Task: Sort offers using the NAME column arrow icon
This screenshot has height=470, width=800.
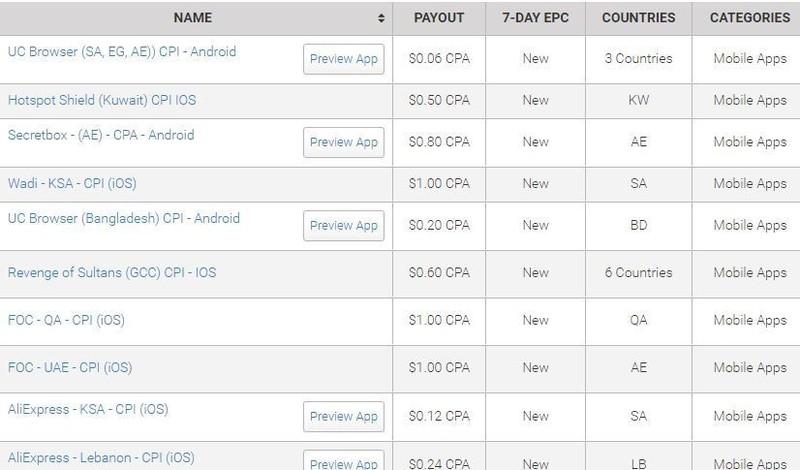Action: pos(381,18)
